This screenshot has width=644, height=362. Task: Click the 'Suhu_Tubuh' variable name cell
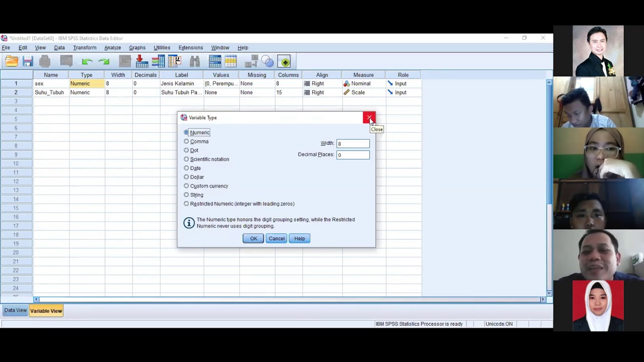(x=51, y=93)
